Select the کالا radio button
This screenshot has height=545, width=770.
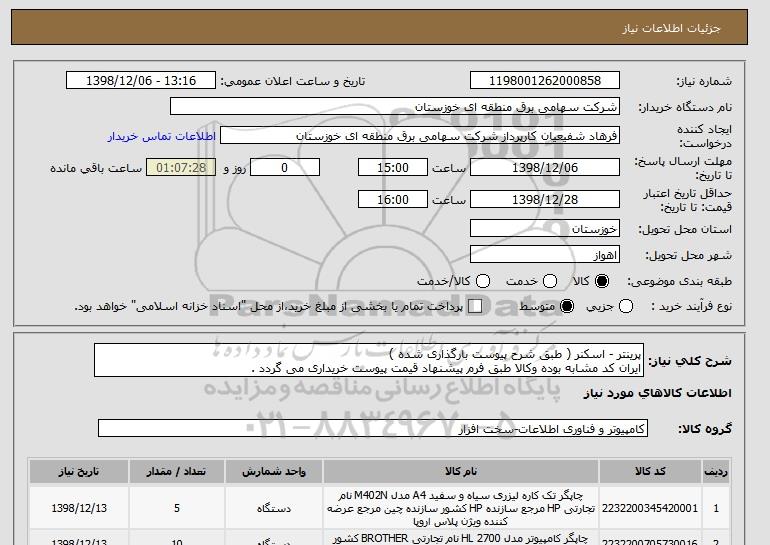tap(602, 281)
